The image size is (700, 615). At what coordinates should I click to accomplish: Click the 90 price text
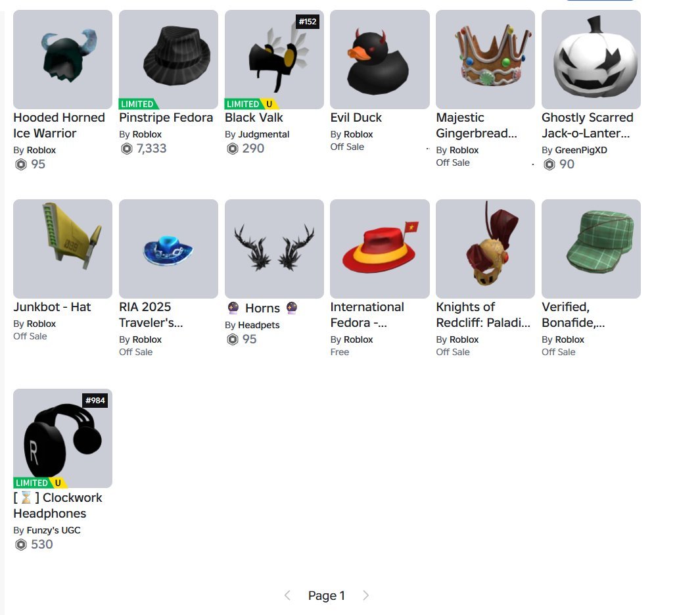click(567, 164)
